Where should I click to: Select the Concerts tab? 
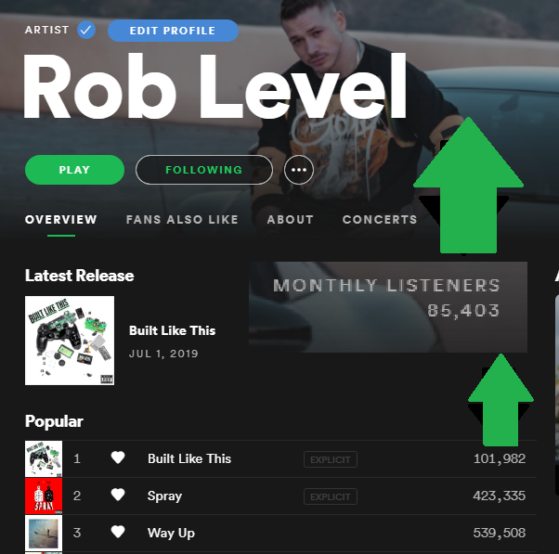(380, 220)
